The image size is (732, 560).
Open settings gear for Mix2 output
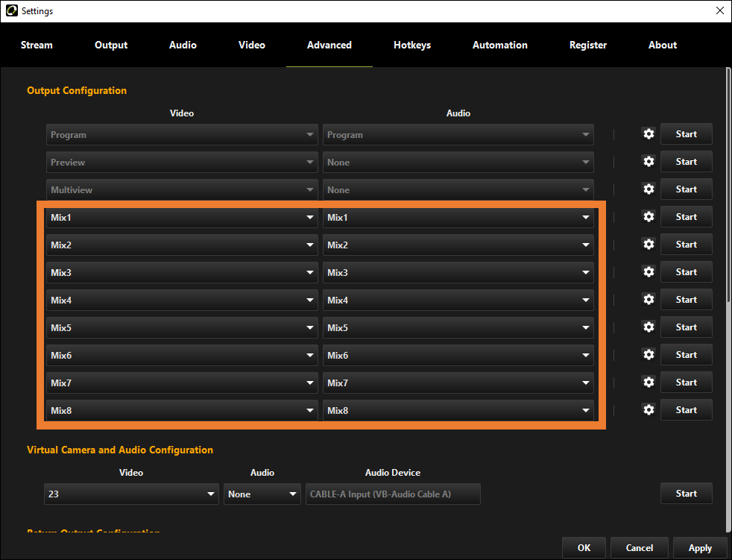648,244
